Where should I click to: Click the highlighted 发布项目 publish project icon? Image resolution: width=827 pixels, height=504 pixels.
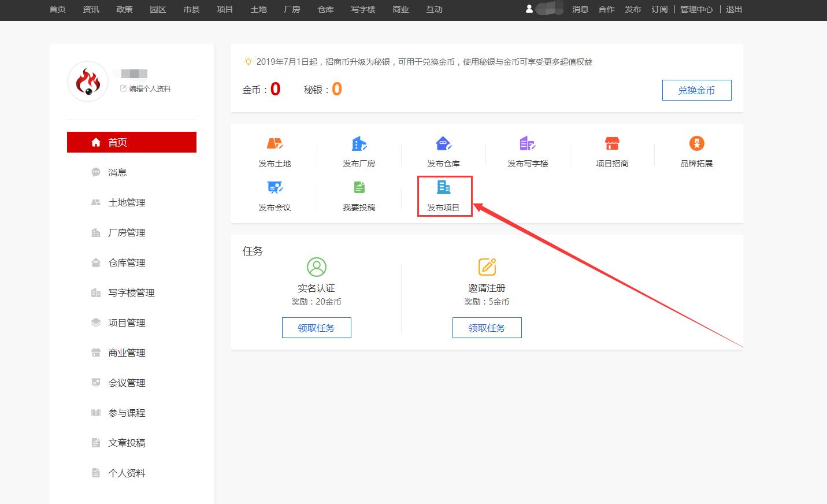443,196
